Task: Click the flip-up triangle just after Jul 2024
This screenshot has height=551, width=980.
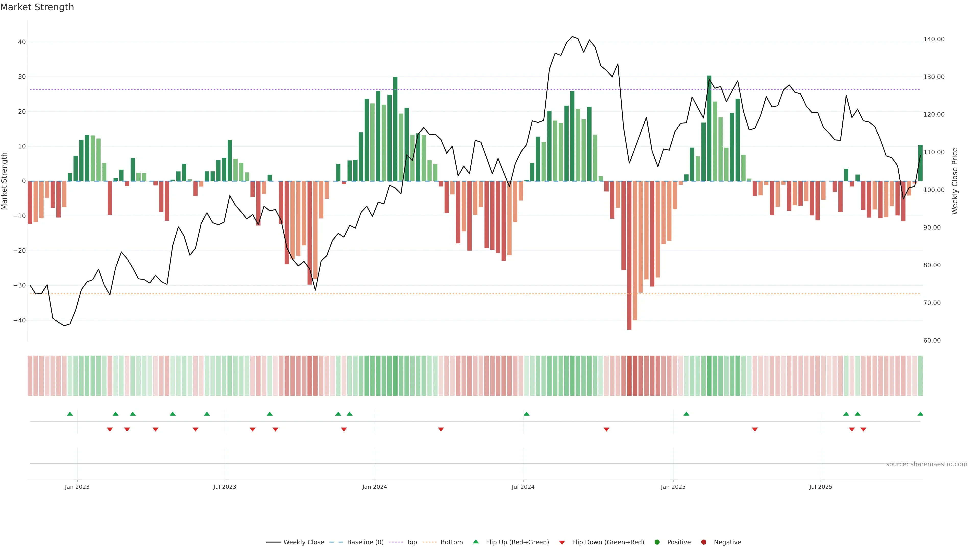Action: 526,414
